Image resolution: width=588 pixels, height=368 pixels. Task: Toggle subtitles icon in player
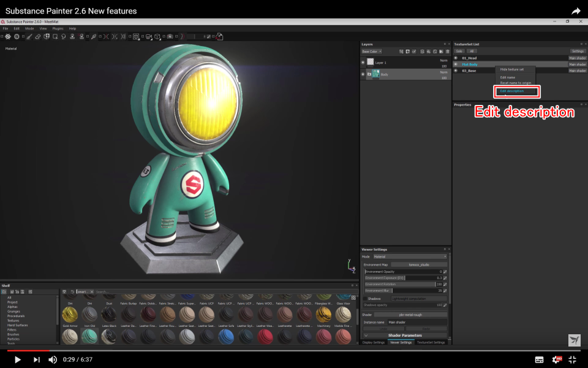(x=539, y=360)
